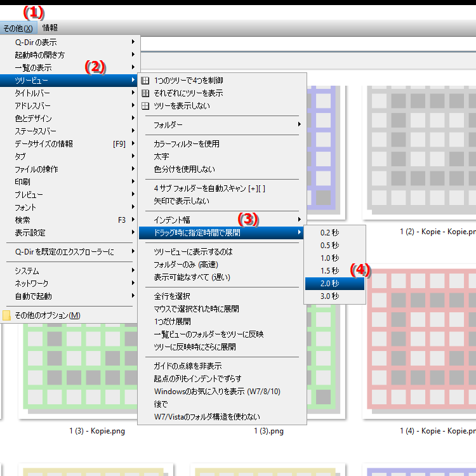Toggle 矢印で表示しない

tap(222, 201)
